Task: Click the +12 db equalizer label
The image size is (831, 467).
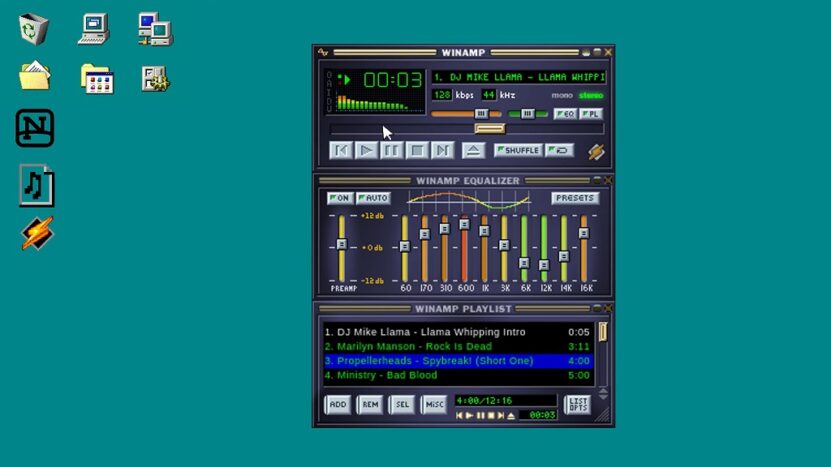Action: tap(372, 216)
